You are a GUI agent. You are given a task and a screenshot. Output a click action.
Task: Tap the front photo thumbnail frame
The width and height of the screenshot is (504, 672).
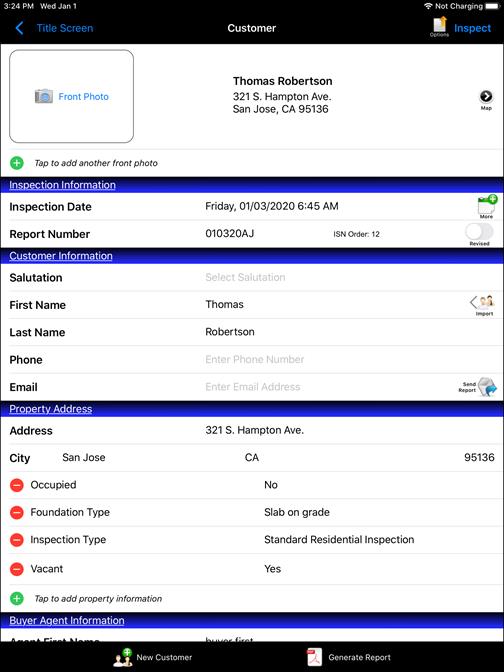click(x=72, y=96)
